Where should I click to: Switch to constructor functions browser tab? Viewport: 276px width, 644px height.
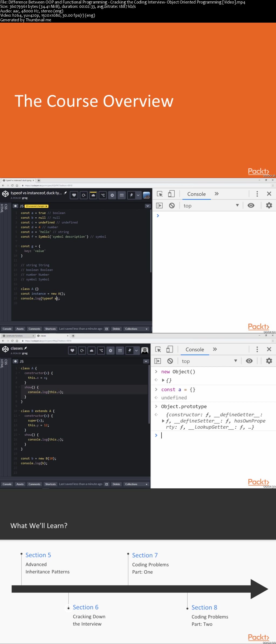[18, 336]
